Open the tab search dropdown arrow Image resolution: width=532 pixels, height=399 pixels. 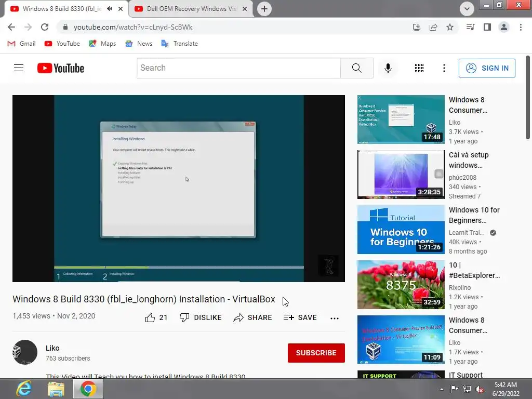(x=467, y=9)
